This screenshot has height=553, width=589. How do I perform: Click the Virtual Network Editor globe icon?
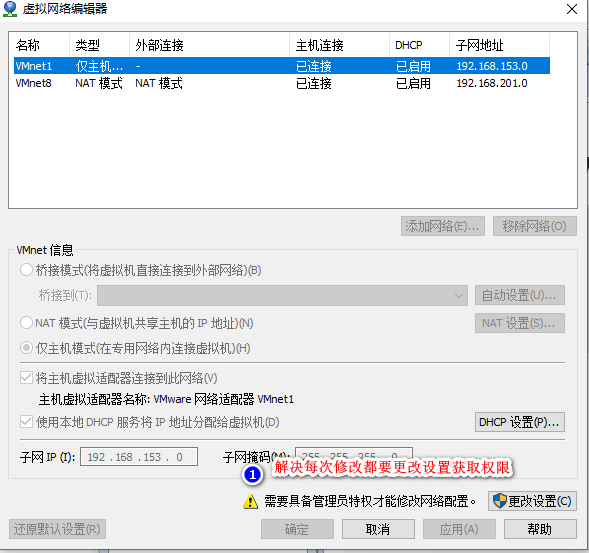tap(10, 9)
